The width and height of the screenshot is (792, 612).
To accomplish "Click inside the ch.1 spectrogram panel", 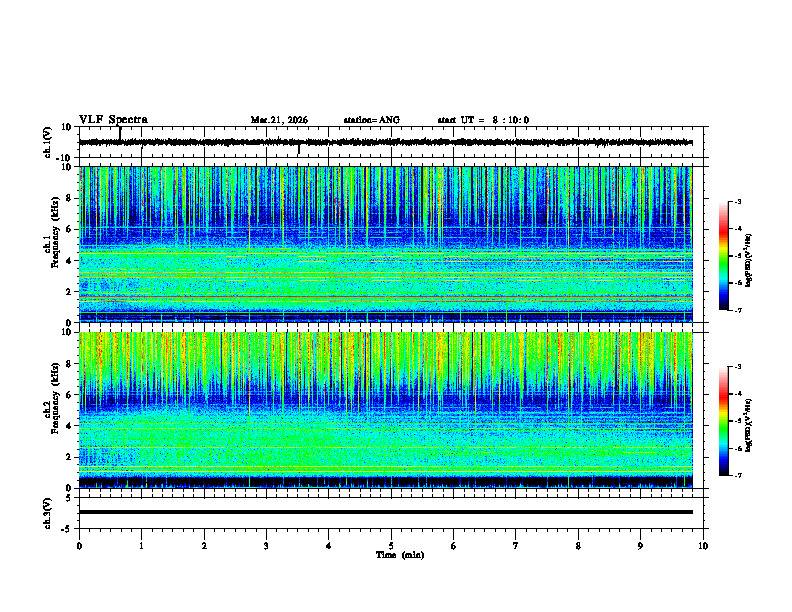I will [x=385, y=244].
